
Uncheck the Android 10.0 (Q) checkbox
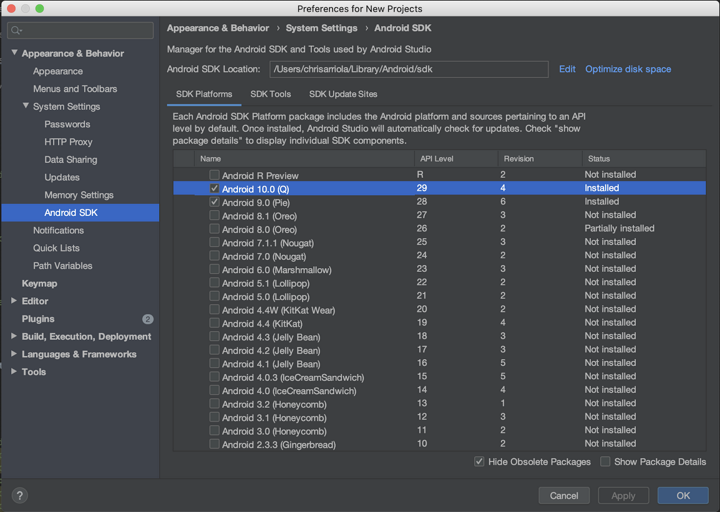tap(214, 188)
